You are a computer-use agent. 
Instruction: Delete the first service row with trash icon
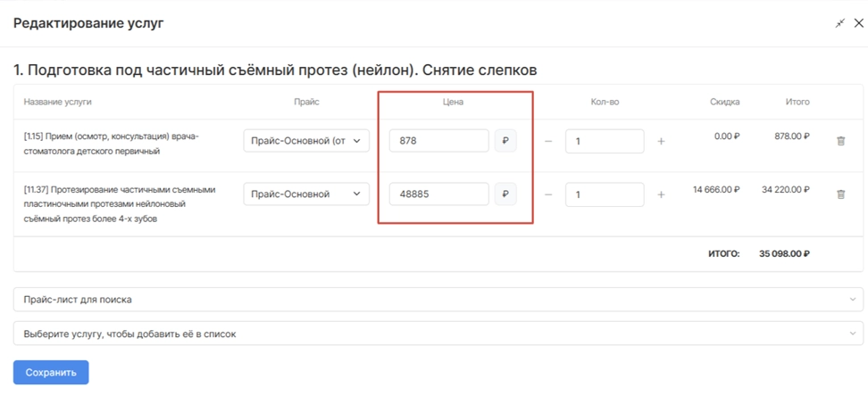839,141
